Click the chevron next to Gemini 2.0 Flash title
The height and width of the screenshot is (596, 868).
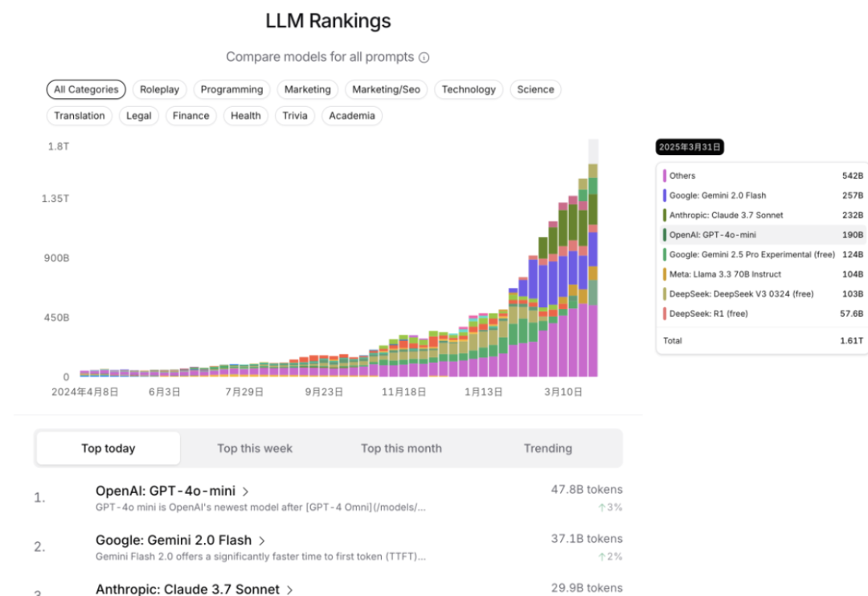coord(262,541)
